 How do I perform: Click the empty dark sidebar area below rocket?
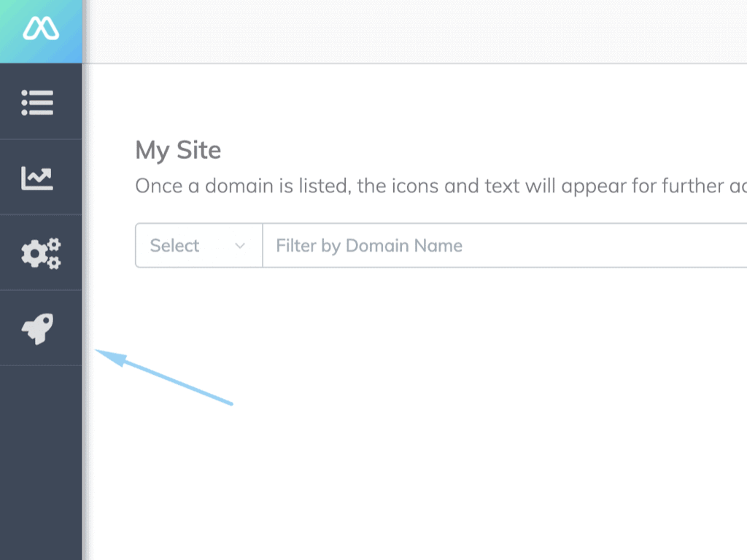pyautogui.click(x=41, y=462)
